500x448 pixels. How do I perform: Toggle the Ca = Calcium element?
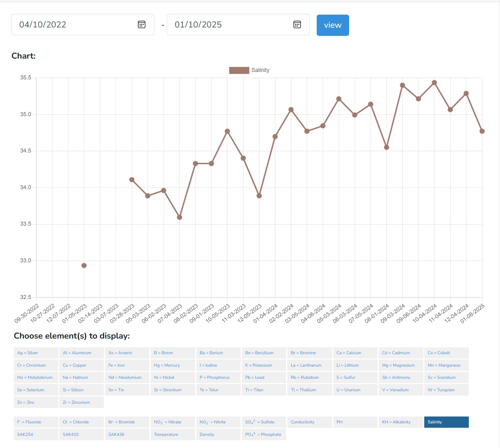[355, 353]
